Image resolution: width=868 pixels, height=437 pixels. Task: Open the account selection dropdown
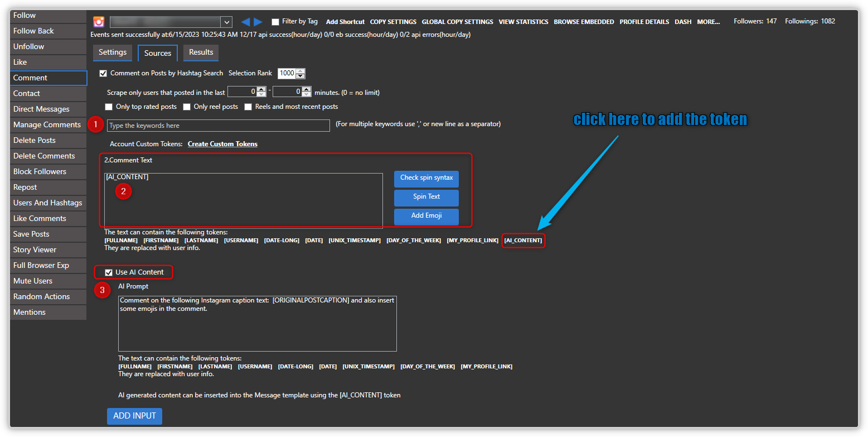(226, 22)
